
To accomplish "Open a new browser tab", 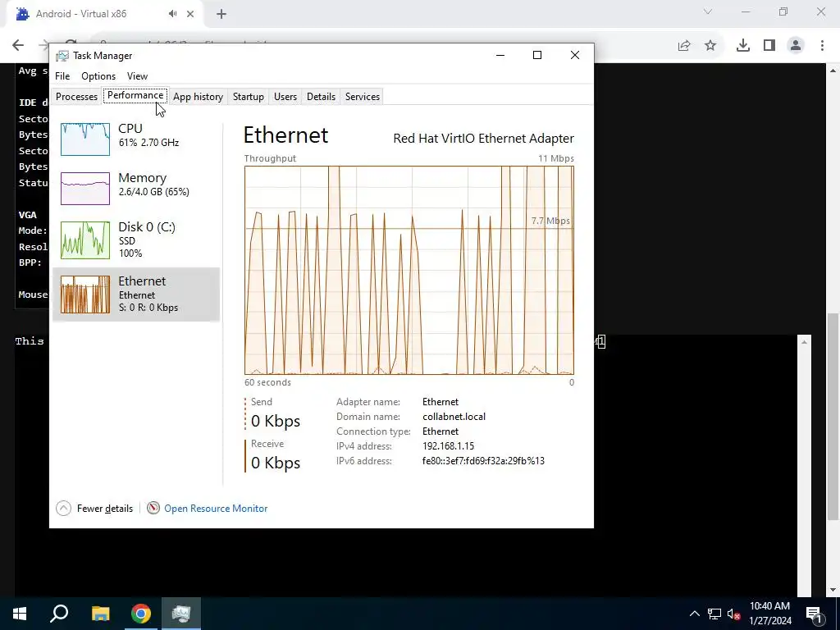I will click(221, 14).
